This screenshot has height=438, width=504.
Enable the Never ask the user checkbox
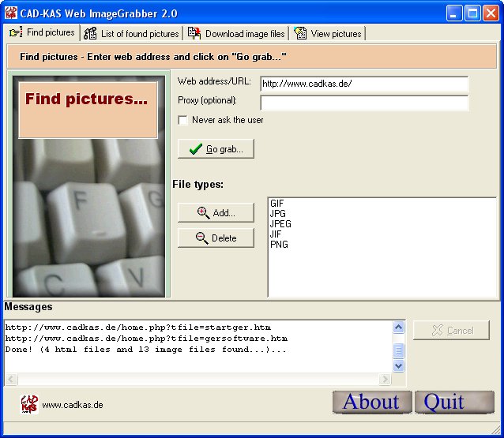[183, 120]
